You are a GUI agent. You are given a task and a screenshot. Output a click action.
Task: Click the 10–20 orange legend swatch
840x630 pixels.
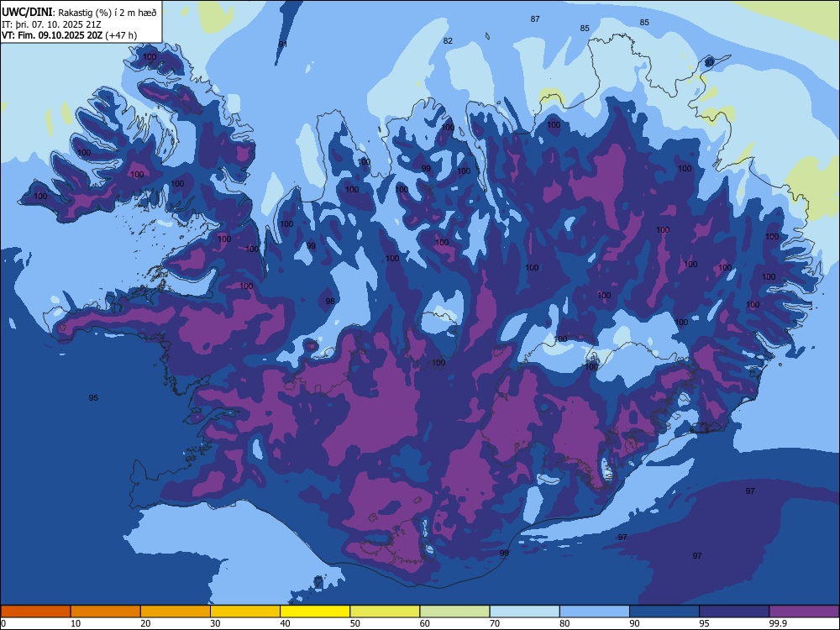[x=106, y=612]
